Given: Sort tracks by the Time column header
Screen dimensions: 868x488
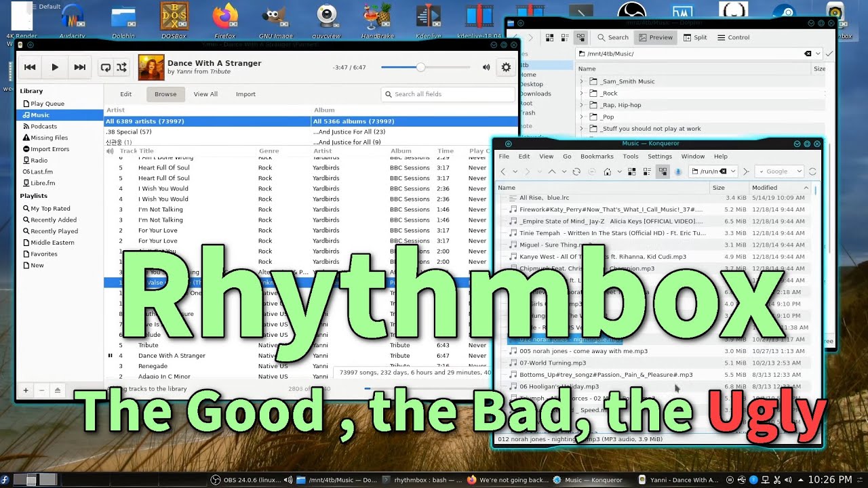Looking at the screenshot, I should click(446, 151).
